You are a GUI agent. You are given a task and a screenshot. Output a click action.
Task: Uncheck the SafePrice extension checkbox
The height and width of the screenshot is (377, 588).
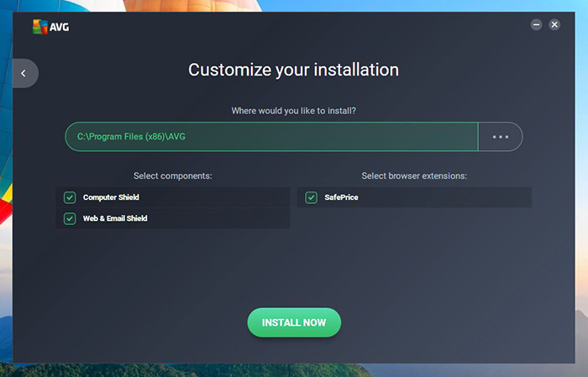pyautogui.click(x=312, y=197)
